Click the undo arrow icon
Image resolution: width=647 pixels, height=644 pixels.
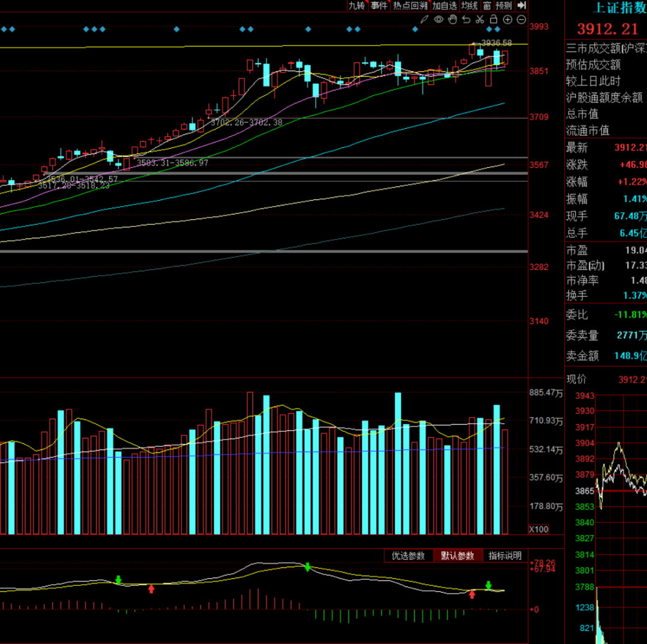click(x=466, y=20)
